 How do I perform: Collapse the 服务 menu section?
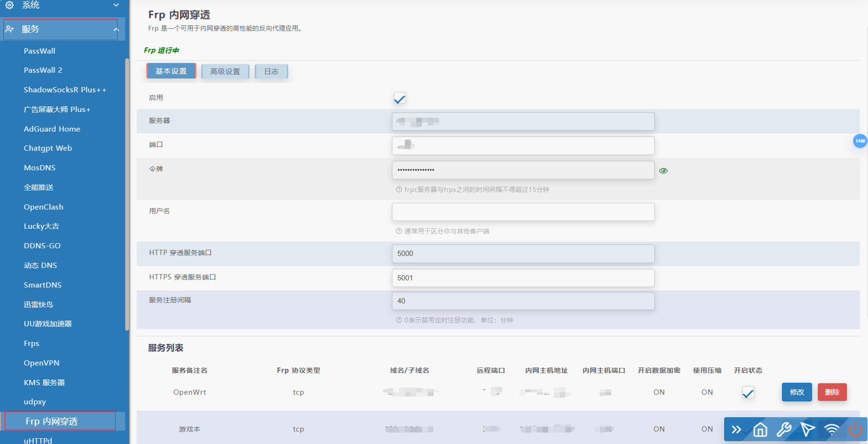point(116,29)
